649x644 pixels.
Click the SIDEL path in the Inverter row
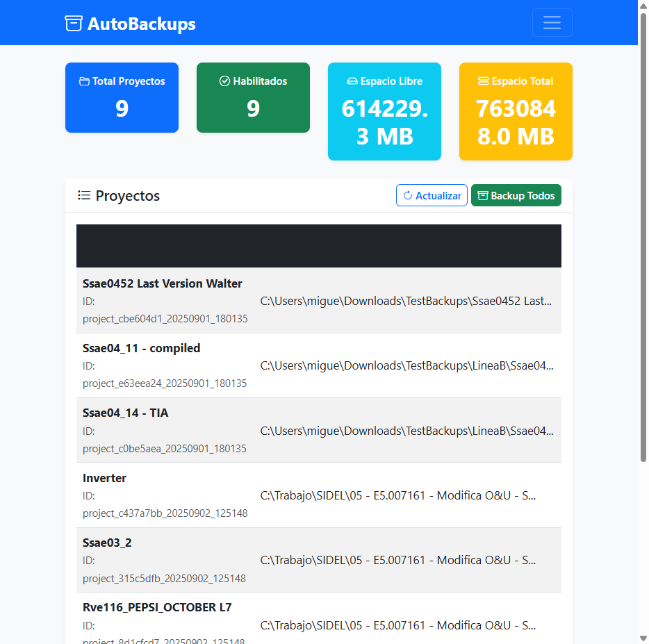click(397, 495)
